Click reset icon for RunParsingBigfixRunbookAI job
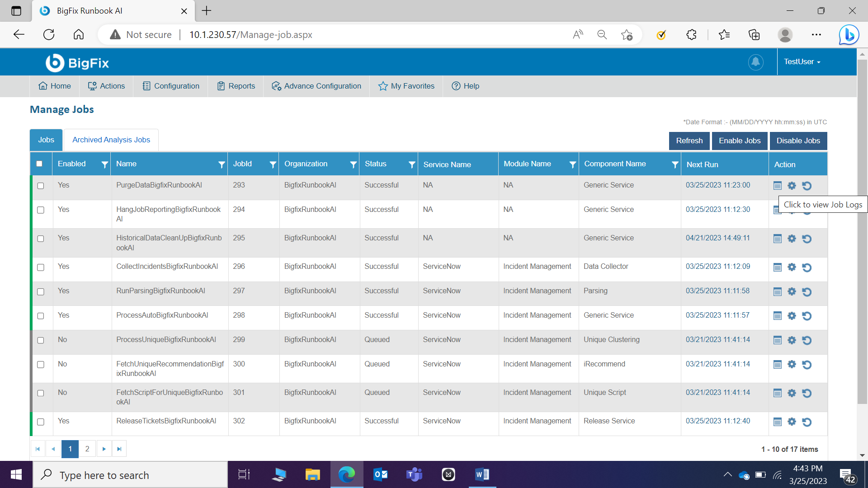868x488 pixels. click(x=807, y=292)
